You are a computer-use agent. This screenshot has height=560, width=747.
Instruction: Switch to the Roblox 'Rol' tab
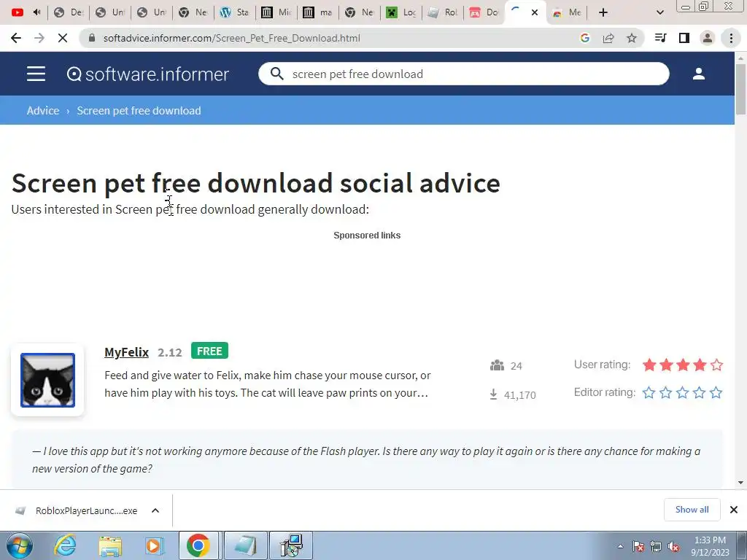point(442,12)
